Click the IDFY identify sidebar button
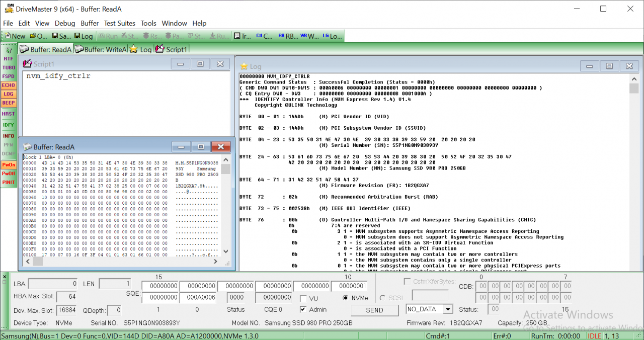 [9, 125]
